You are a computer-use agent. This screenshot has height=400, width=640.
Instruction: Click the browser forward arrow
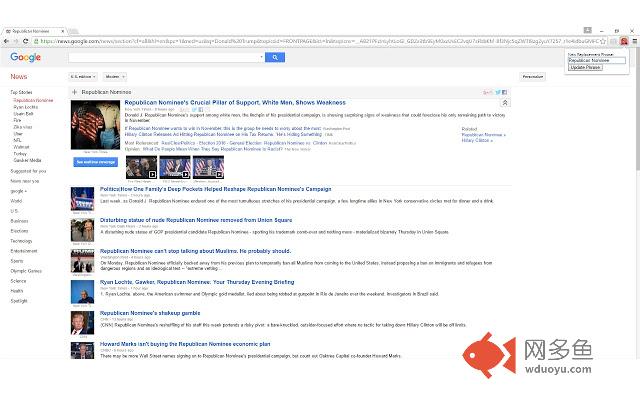click(16, 41)
